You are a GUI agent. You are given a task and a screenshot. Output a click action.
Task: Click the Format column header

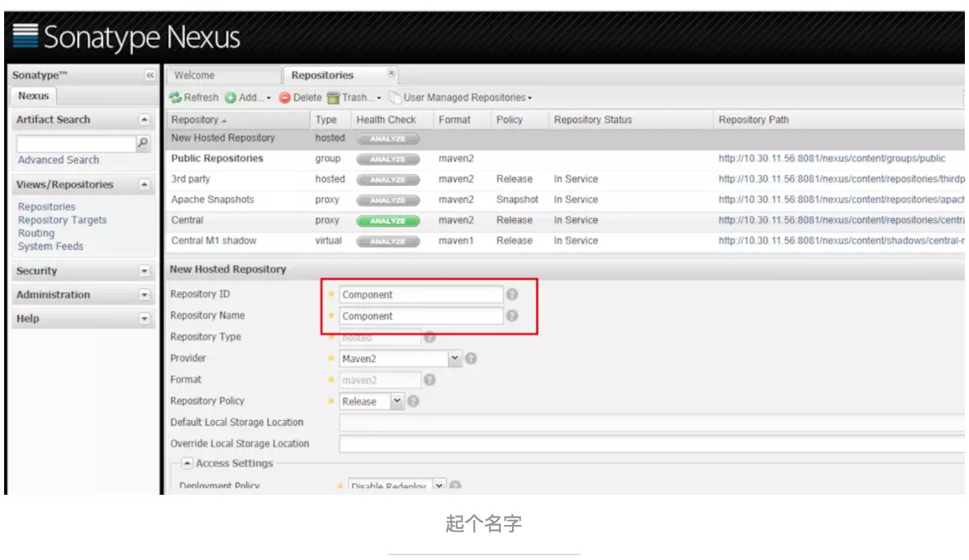pyautogui.click(x=462, y=119)
